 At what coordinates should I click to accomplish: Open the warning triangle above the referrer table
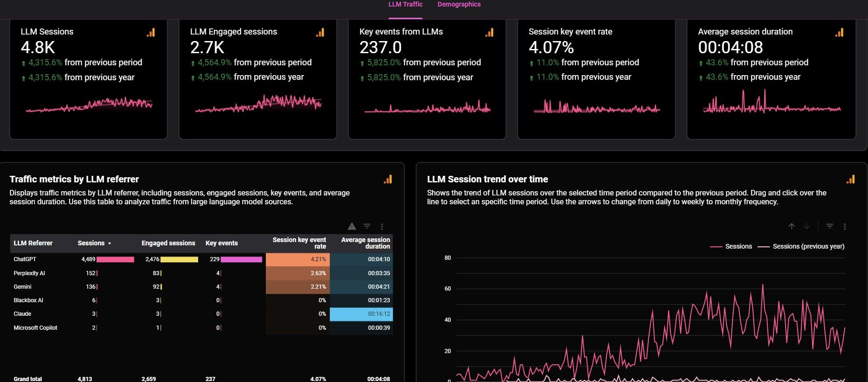[x=352, y=227]
